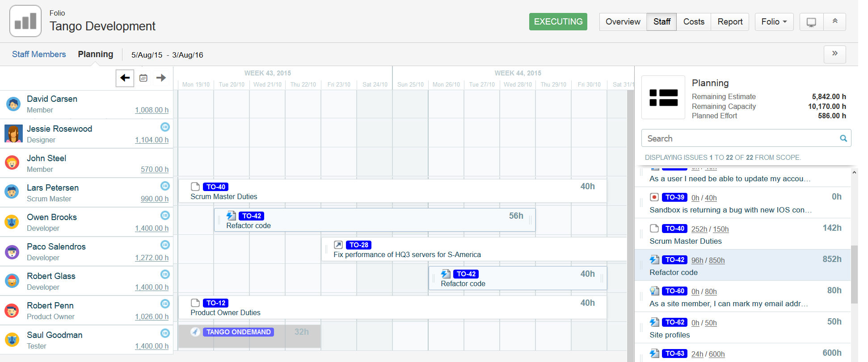Click the presentation mode monitor icon
This screenshot has width=868, height=362.
coord(811,22)
